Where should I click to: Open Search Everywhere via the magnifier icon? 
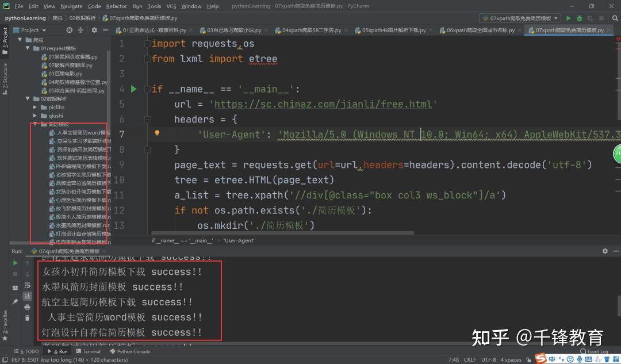(x=615, y=18)
